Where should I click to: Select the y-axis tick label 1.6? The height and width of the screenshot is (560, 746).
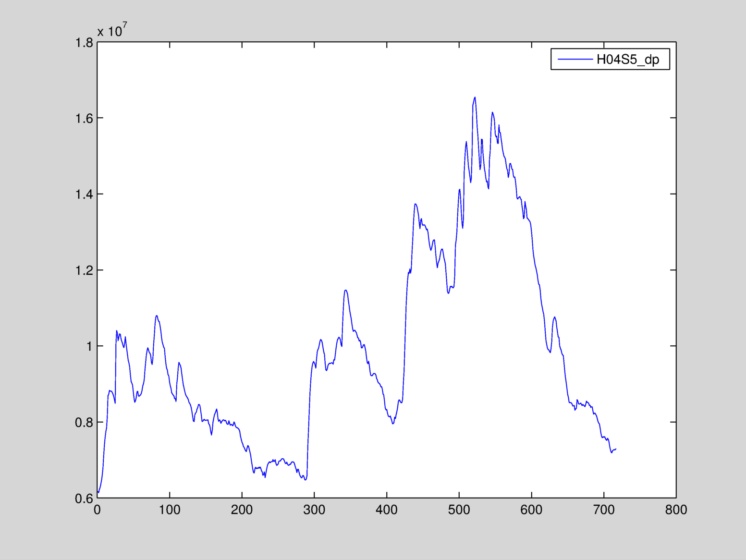84,118
